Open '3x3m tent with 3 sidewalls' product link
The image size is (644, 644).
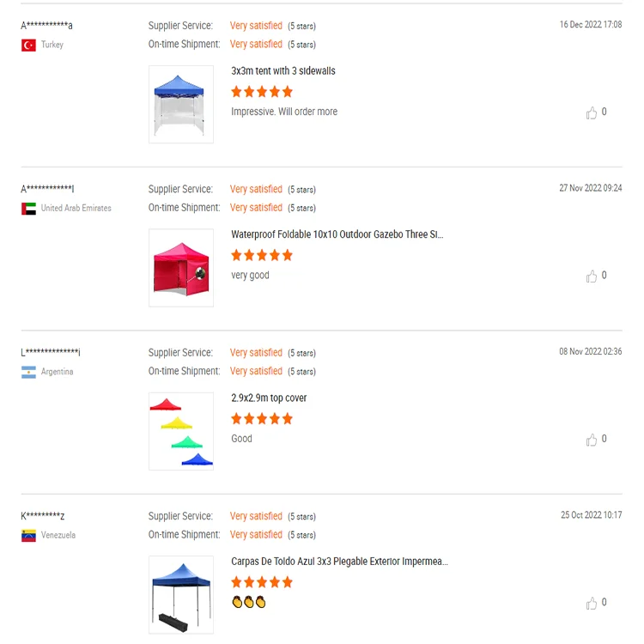click(283, 70)
